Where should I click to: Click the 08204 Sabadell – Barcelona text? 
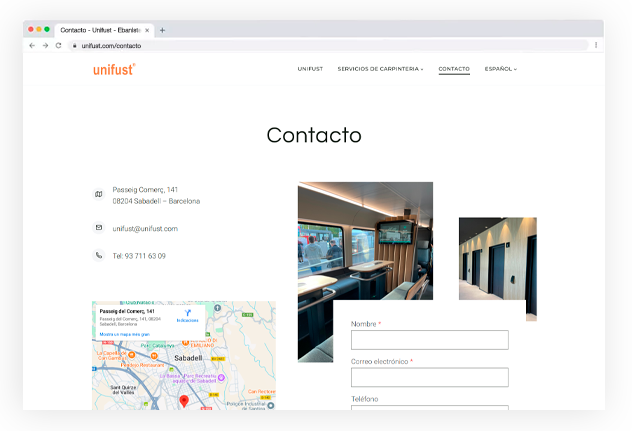click(156, 201)
